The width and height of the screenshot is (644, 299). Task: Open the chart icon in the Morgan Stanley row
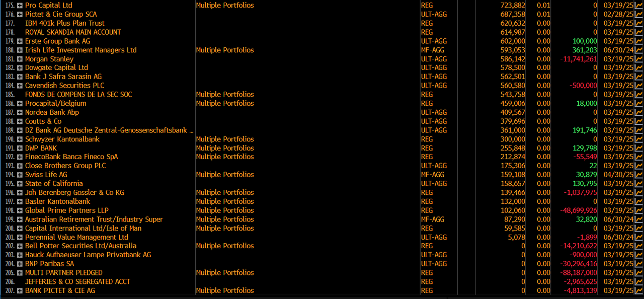(x=639, y=59)
